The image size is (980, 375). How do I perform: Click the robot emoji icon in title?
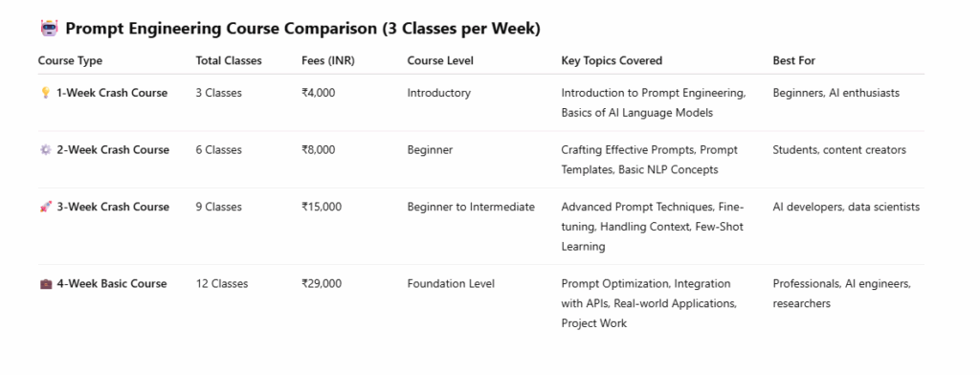[48, 29]
